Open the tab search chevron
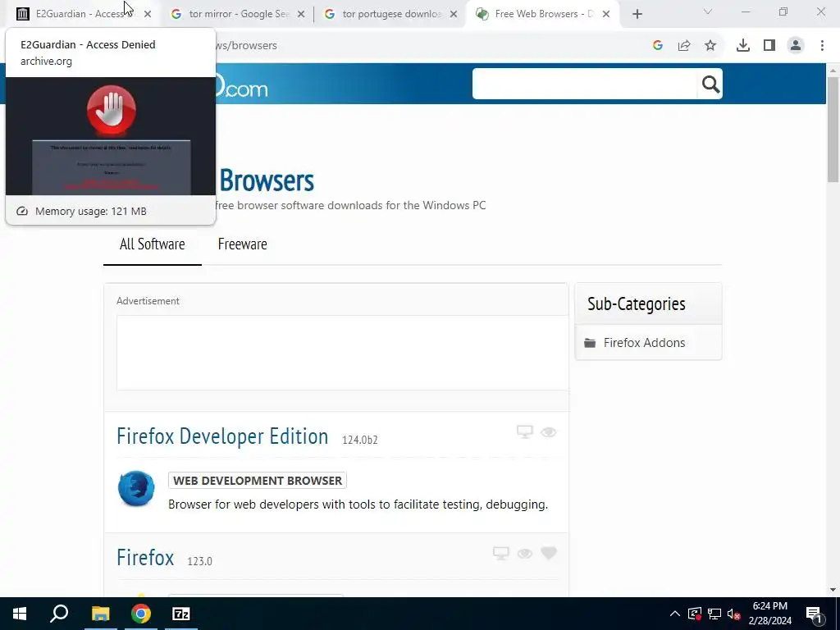The height and width of the screenshot is (630, 840). 708,11
